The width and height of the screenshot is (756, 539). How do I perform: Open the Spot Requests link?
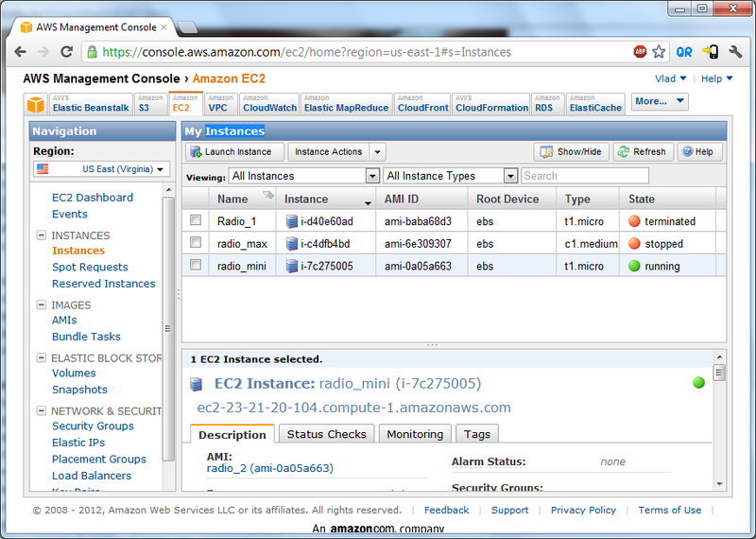click(x=90, y=267)
